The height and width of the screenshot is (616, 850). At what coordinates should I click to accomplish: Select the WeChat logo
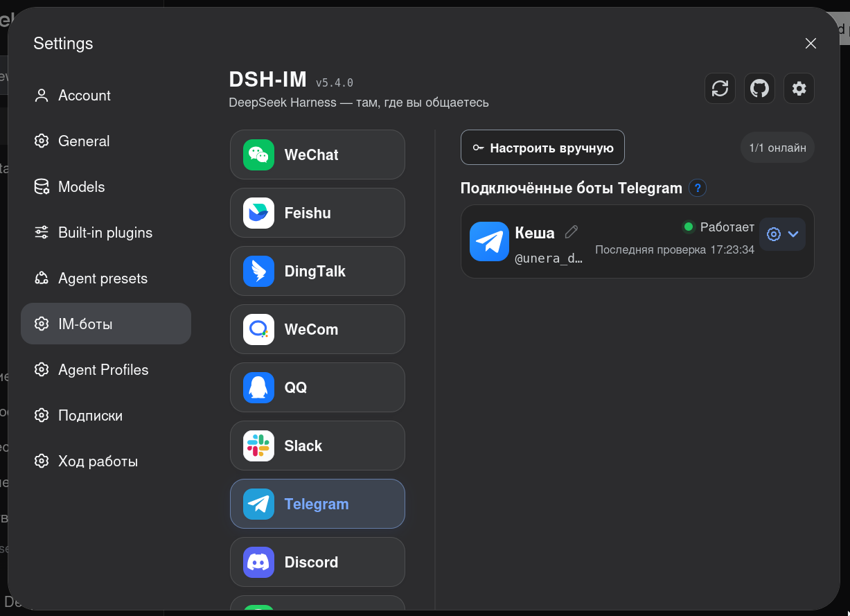[x=258, y=155]
